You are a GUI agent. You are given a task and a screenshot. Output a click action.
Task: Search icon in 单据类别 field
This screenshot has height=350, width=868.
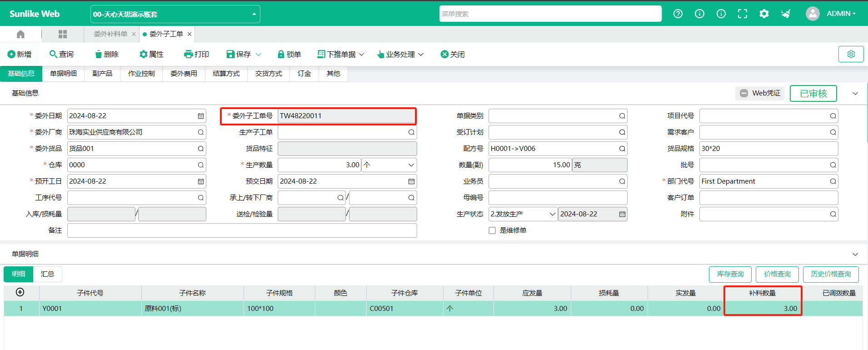tap(622, 116)
